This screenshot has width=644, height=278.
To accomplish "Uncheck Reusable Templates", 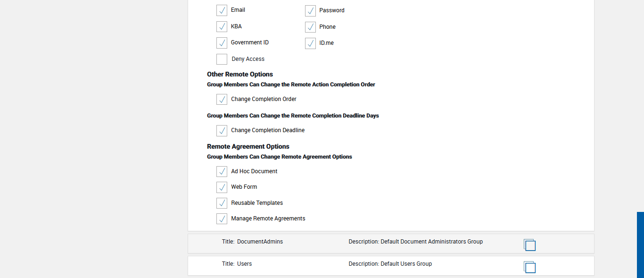I will pos(222,203).
